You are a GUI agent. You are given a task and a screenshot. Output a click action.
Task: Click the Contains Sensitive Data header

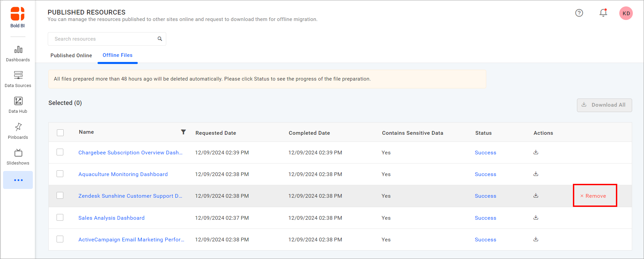[x=412, y=133]
